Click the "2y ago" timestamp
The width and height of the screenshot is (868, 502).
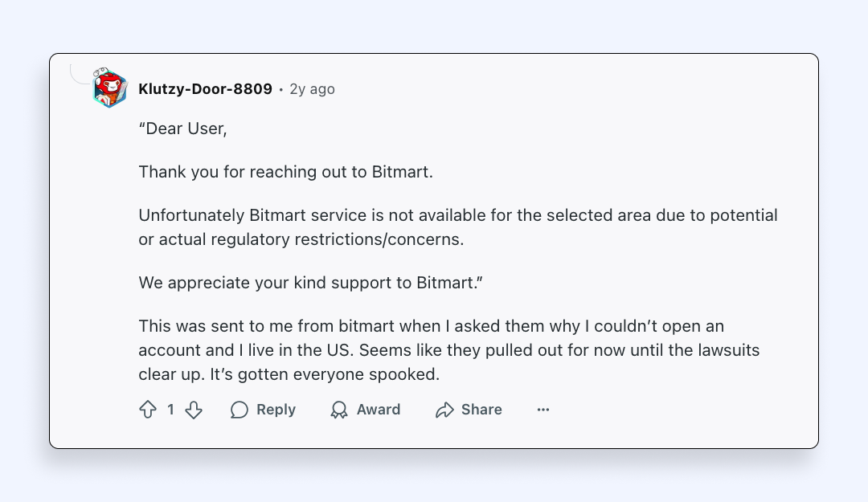(312, 89)
